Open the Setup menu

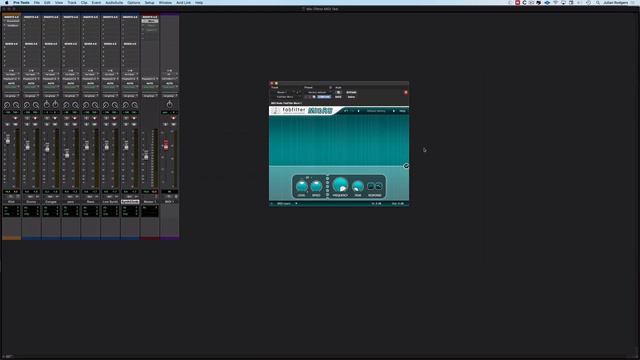coord(149,2)
